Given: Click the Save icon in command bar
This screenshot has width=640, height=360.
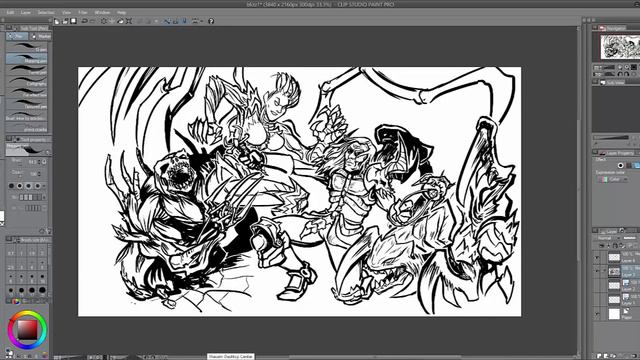Looking at the screenshot, I should point(73,21).
